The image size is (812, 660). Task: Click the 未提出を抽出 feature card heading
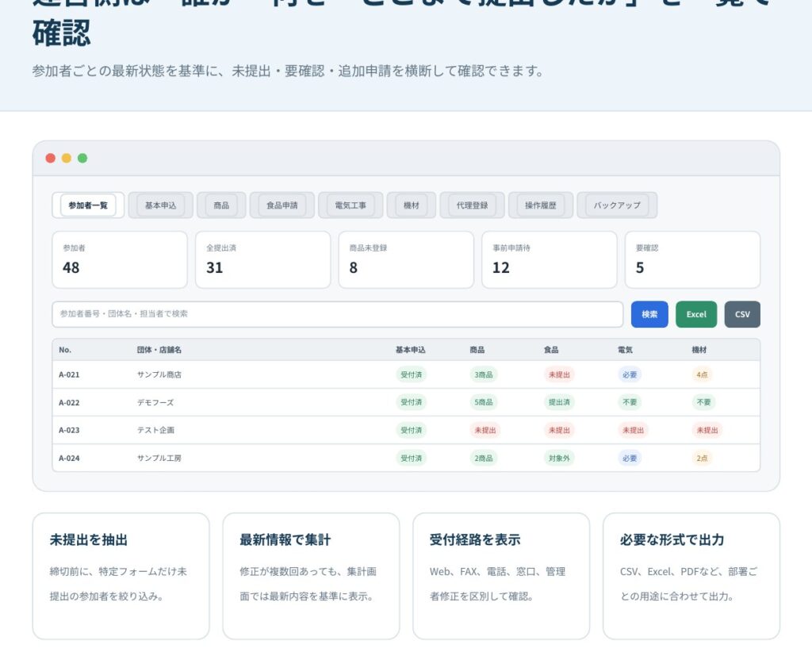coord(89,539)
